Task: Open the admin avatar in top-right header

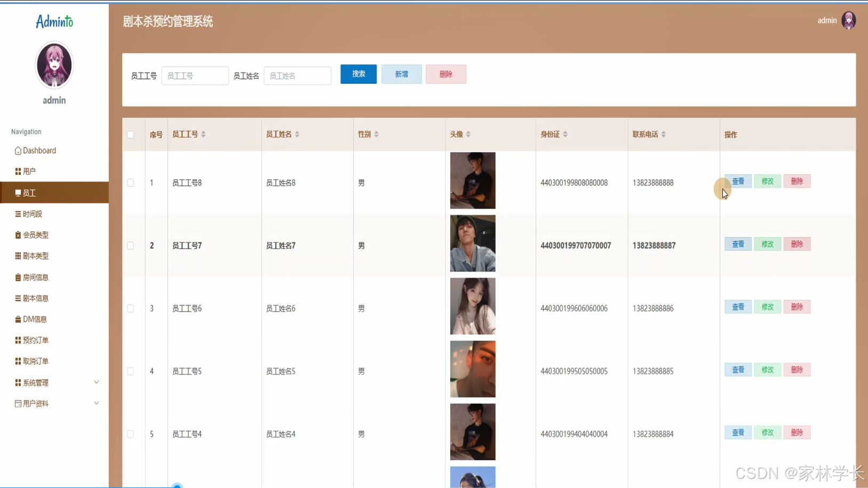Action: point(848,20)
